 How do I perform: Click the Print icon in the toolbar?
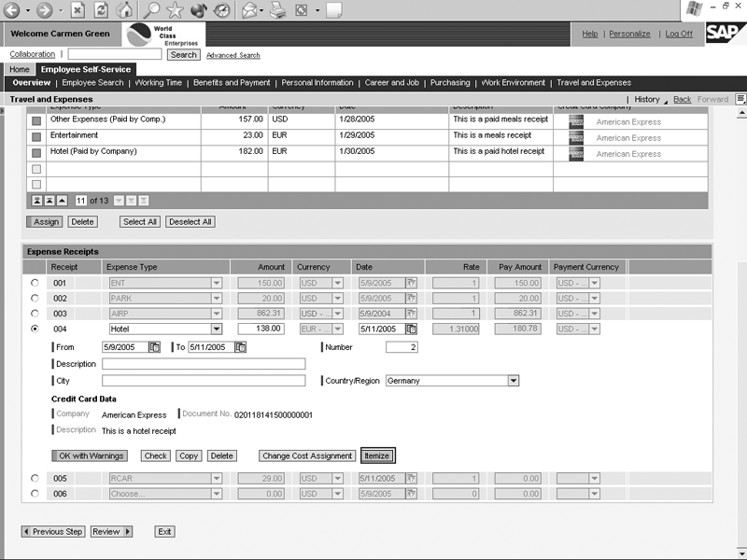coord(277,11)
